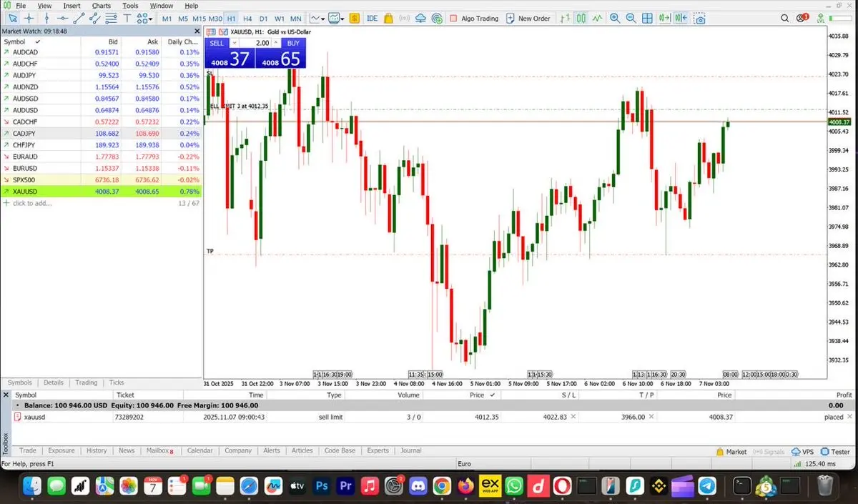Close the Market Watch panel
The image size is (858, 504).
point(198,31)
